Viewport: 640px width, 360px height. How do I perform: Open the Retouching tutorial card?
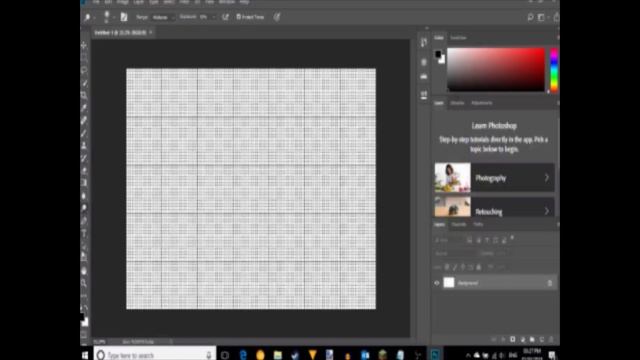(x=494, y=207)
